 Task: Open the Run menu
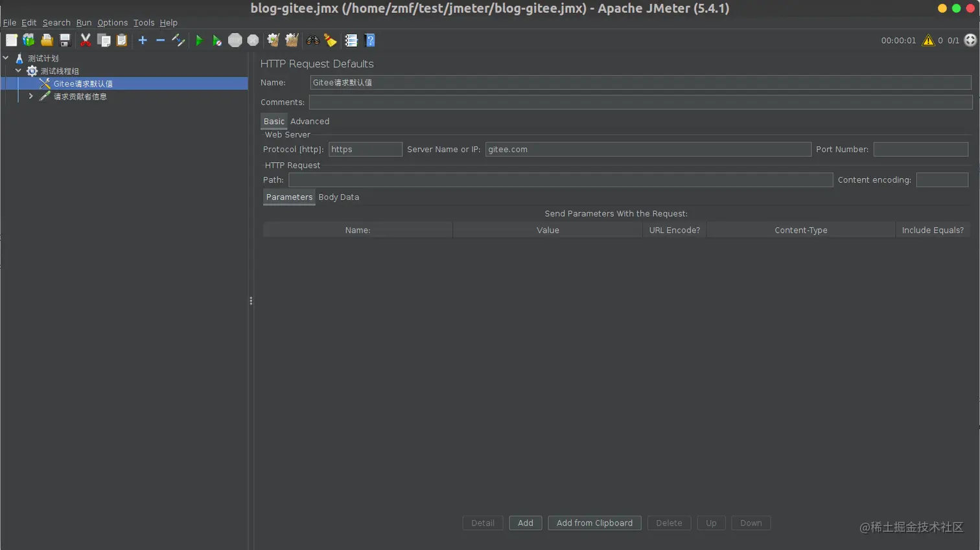coord(84,23)
